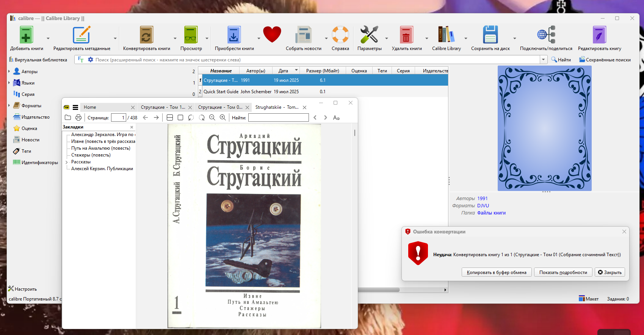Click Copy to clipboard (Копировать в буфер обмена)

[x=497, y=272]
